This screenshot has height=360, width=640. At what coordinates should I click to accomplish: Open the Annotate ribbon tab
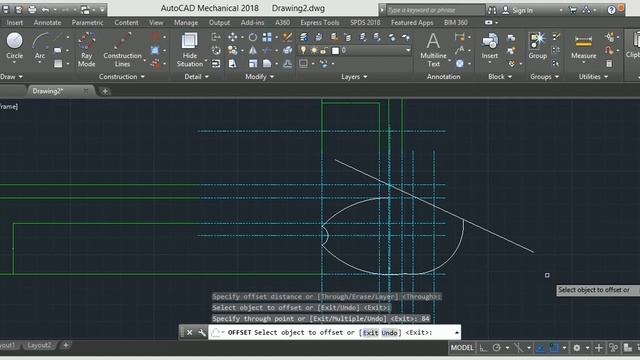tap(47, 23)
